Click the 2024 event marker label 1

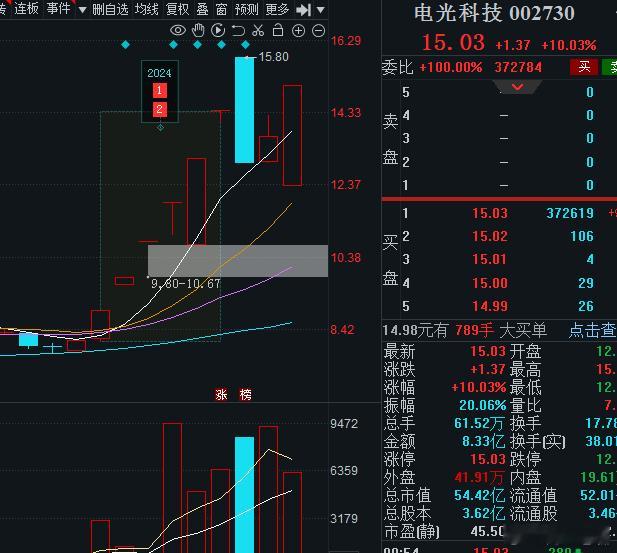[x=159, y=90]
